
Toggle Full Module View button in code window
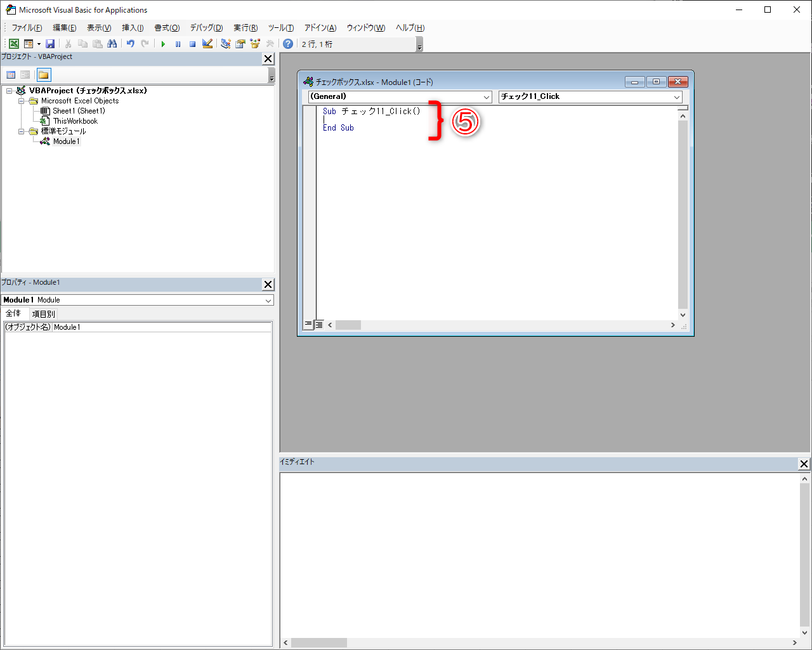pyautogui.click(x=318, y=325)
